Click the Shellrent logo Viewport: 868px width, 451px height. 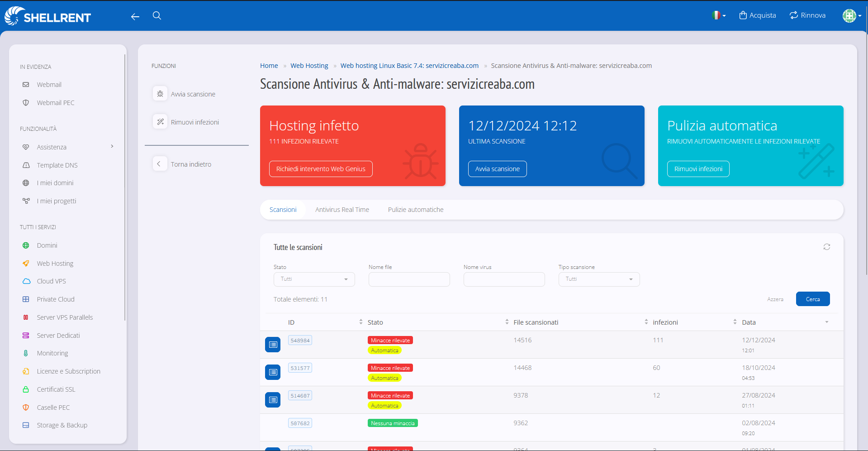pos(47,16)
